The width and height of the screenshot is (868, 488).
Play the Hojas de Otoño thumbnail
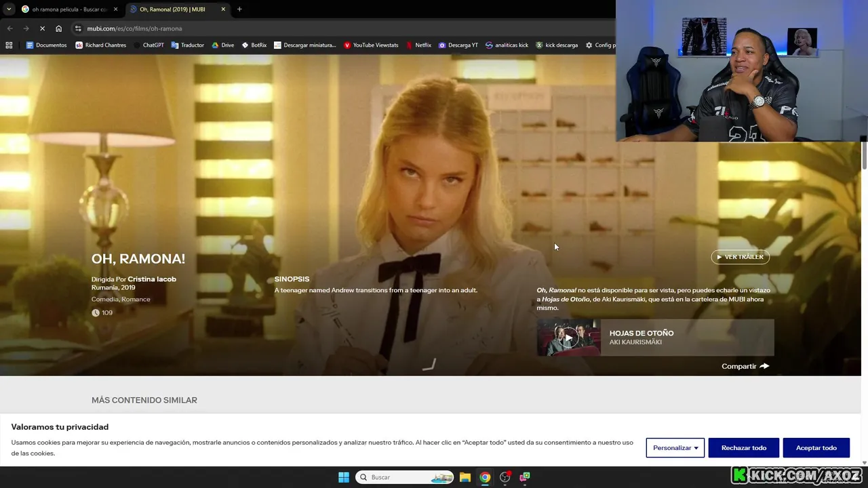pyautogui.click(x=568, y=338)
